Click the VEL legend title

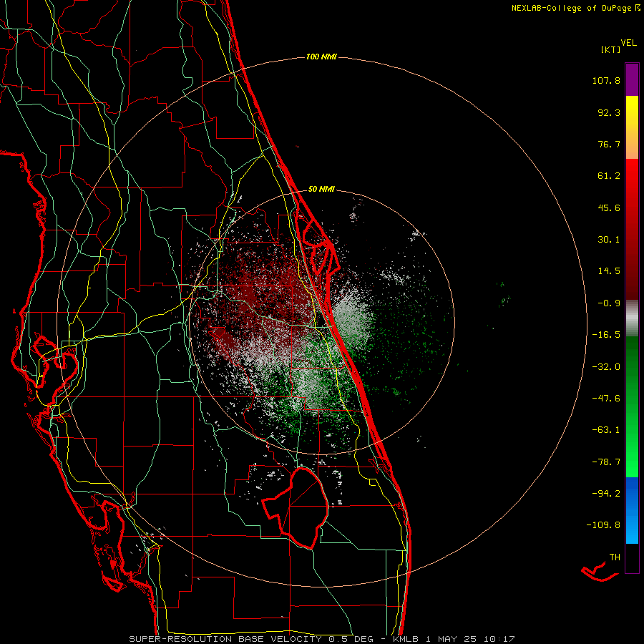click(628, 43)
